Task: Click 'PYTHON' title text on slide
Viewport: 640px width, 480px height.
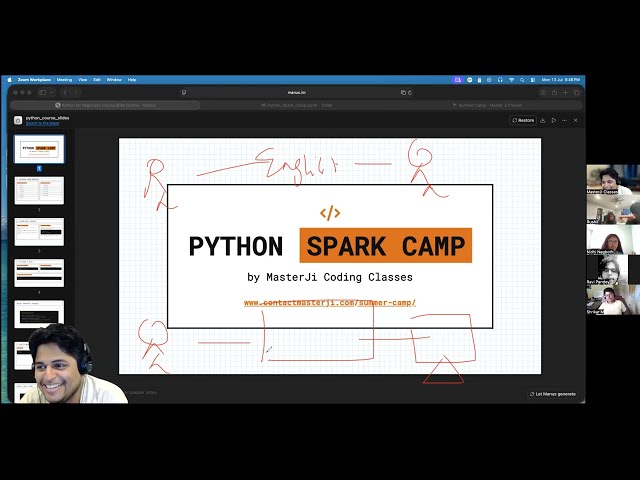Action: [x=236, y=246]
